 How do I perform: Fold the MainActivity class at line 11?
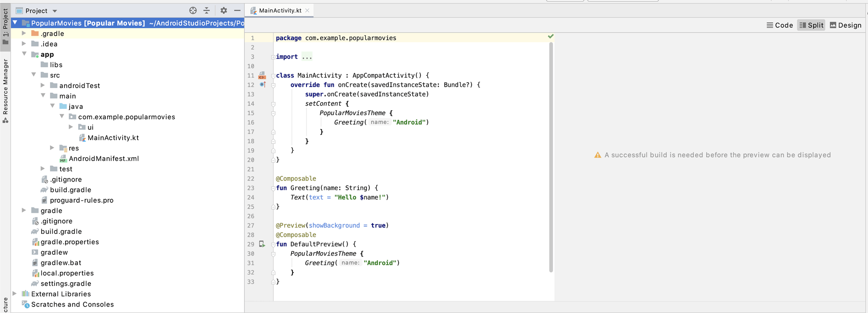point(273,75)
